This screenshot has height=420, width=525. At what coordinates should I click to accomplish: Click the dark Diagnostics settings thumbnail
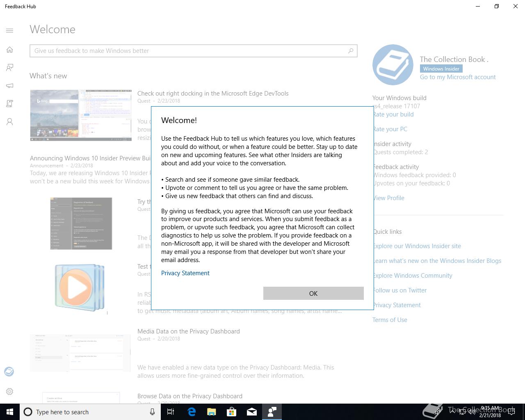[x=81, y=224]
